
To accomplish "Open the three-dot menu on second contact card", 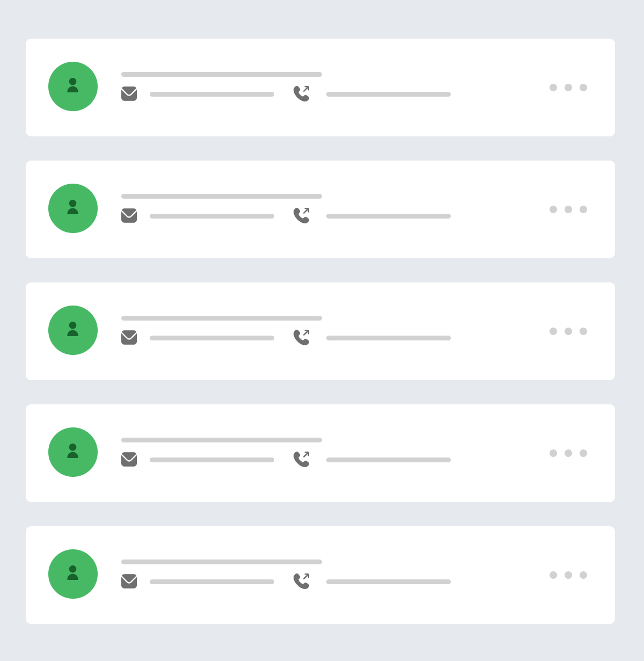I will click(x=568, y=209).
